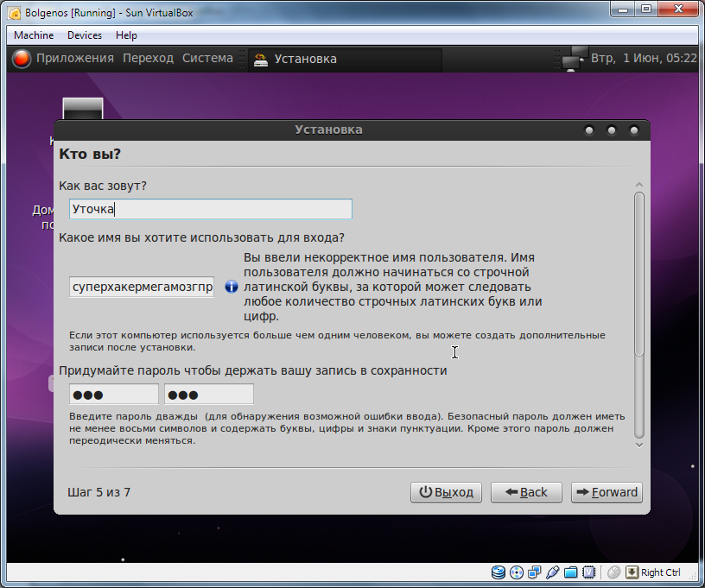Open the Help menu

pyautogui.click(x=126, y=35)
